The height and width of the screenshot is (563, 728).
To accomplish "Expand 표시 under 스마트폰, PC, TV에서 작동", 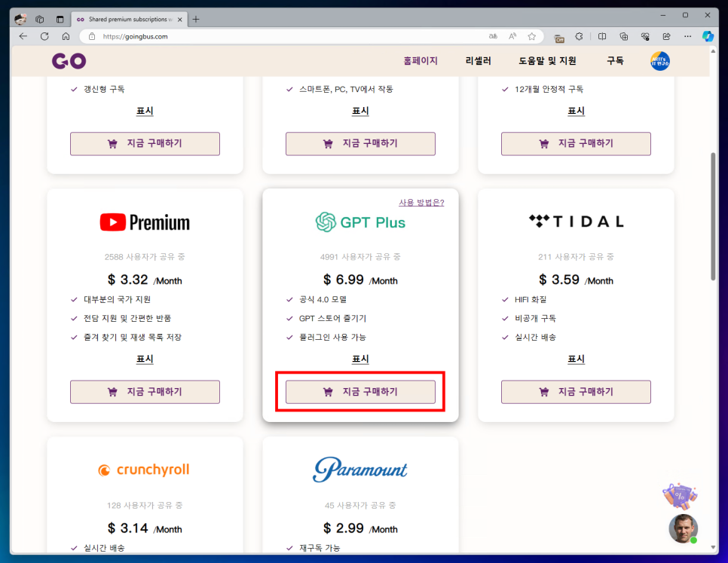I will pyautogui.click(x=360, y=111).
